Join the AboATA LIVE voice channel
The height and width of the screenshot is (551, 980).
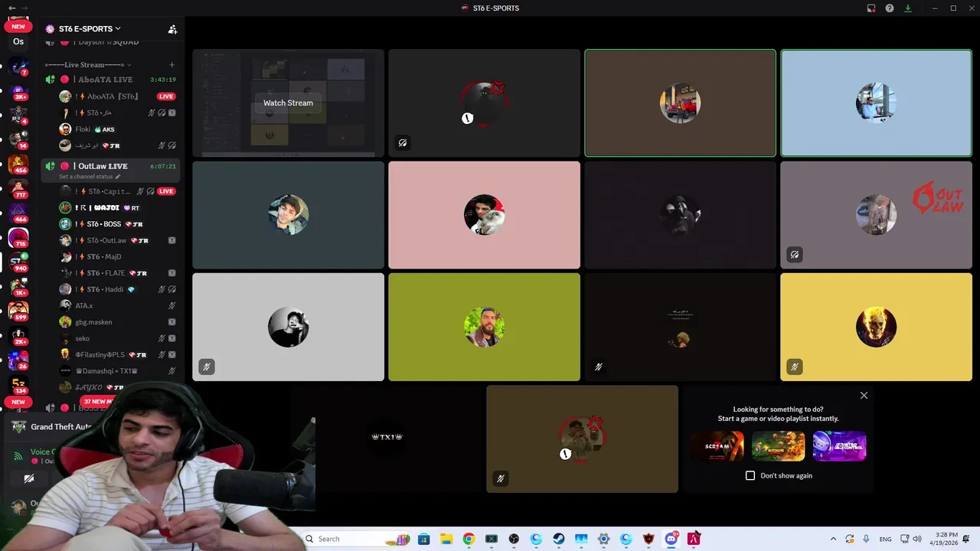[x=111, y=80]
